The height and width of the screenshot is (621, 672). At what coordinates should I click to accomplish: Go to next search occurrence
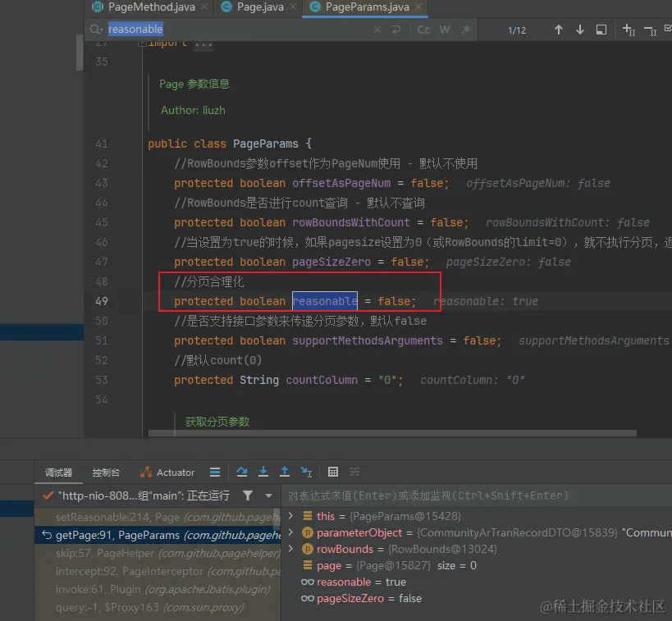coord(580,30)
